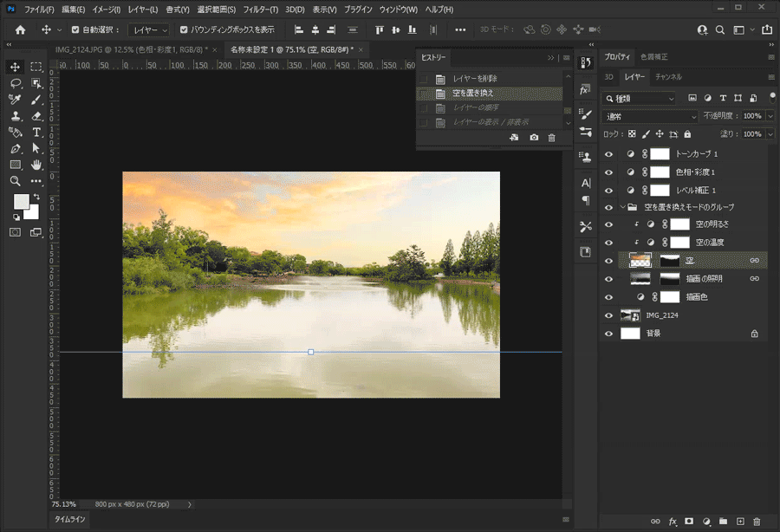Select the Hand tool

tap(36, 165)
